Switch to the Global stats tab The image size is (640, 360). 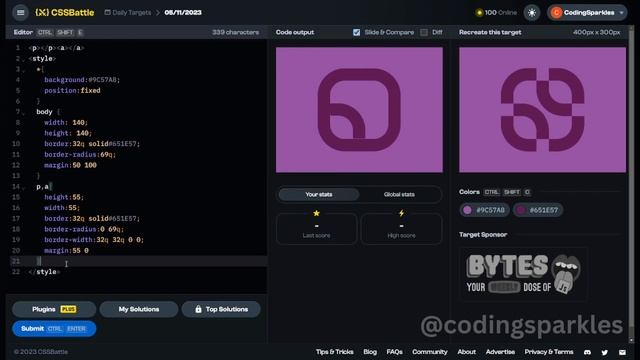tap(399, 194)
